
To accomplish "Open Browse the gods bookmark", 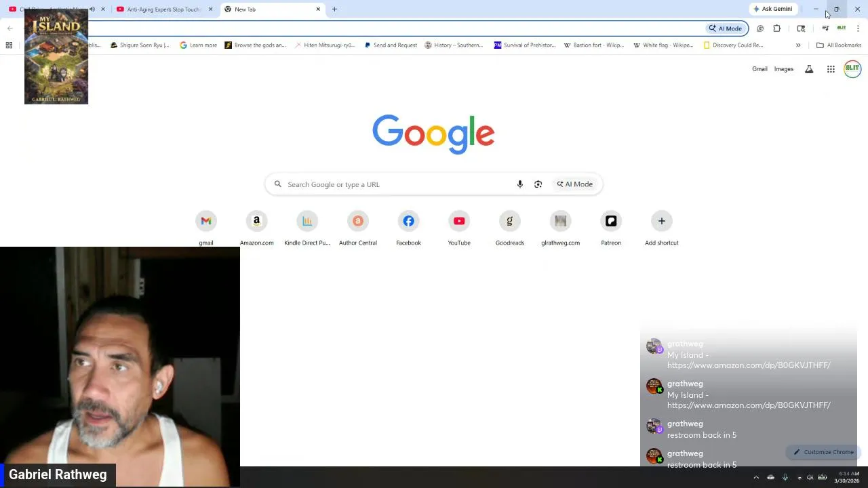I will click(256, 45).
